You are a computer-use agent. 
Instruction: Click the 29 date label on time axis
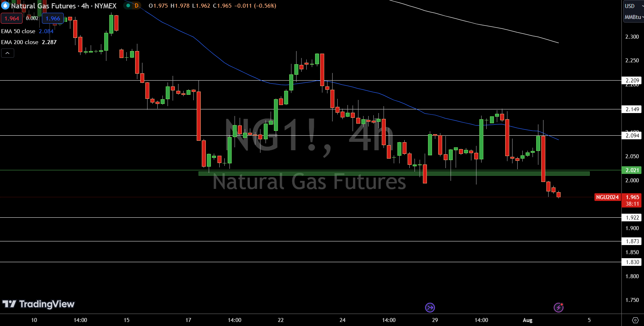coord(435,320)
